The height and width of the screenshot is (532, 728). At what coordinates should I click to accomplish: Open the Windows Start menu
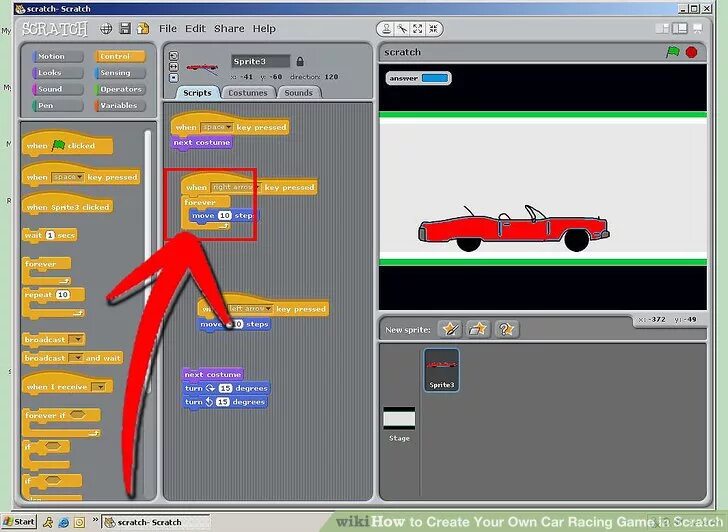(18, 522)
